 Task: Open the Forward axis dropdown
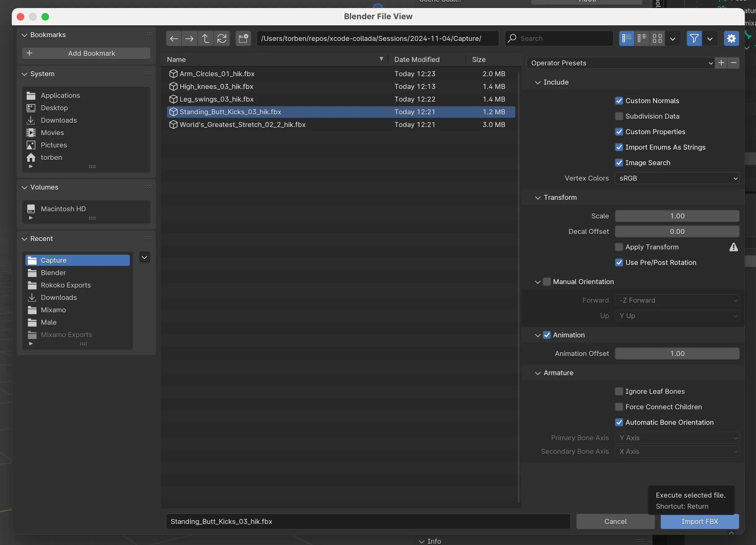(x=677, y=300)
